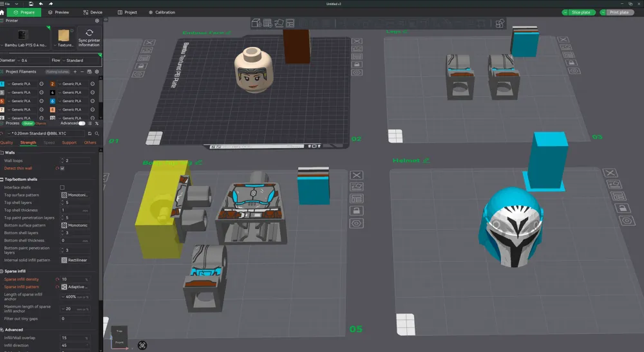Switch to the Preview tab
Viewport: 644px width, 352px height.
59,12
